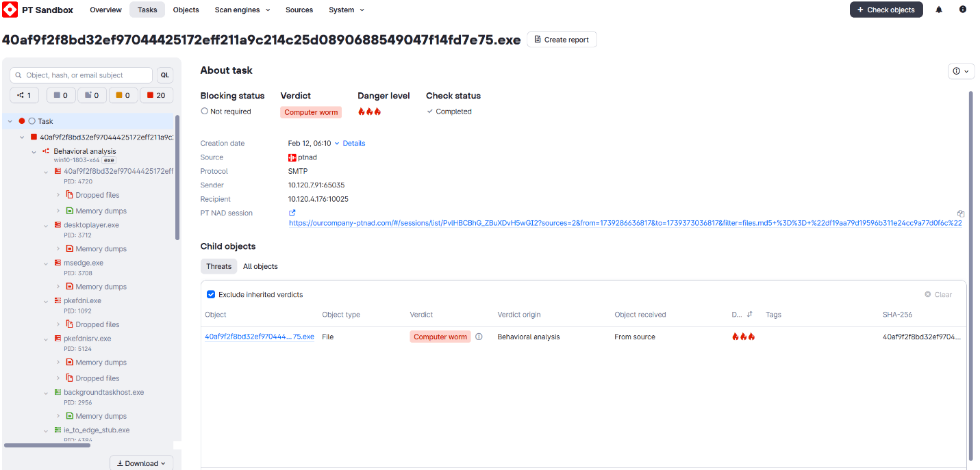This screenshot has height=470, width=980.
Task: Click the PT Sandbox logo
Action: pos(10,10)
